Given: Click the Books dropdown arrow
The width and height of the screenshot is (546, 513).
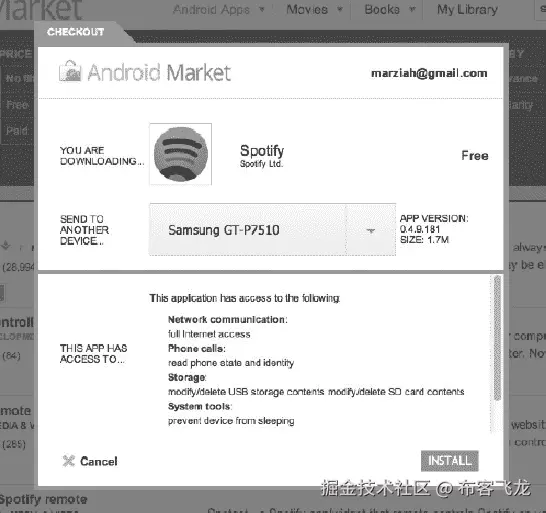Looking at the screenshot, I should point(412,9).
